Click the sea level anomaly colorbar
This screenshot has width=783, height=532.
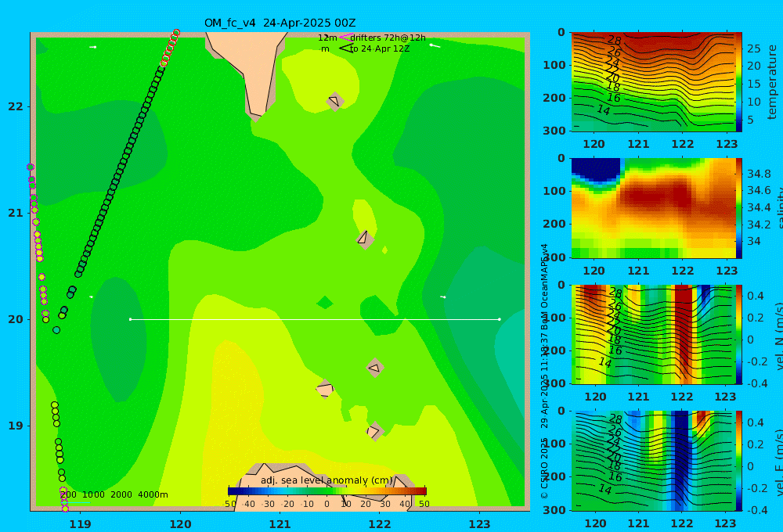327,491
